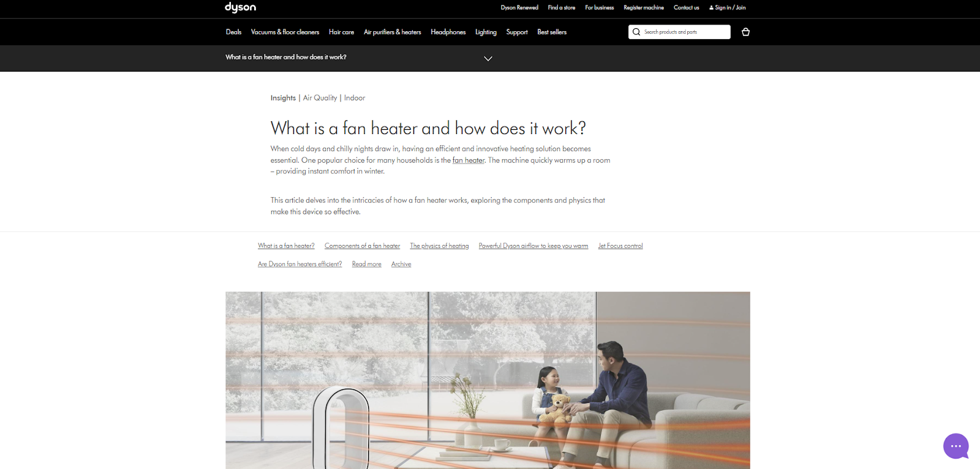Open the Indoor breadcrumb
The height and width of the screenshot is (469, 980).
click(x=355, y=98)
